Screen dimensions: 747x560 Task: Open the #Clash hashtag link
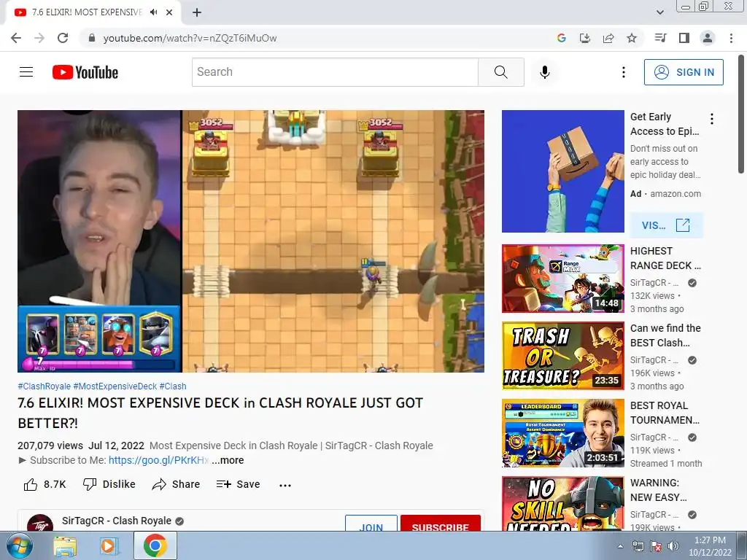pos(173,386)
